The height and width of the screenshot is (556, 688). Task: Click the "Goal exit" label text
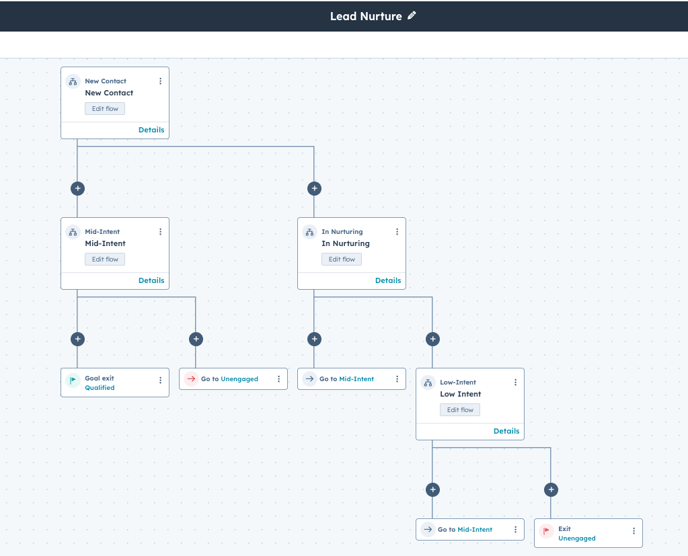[99, 378]
